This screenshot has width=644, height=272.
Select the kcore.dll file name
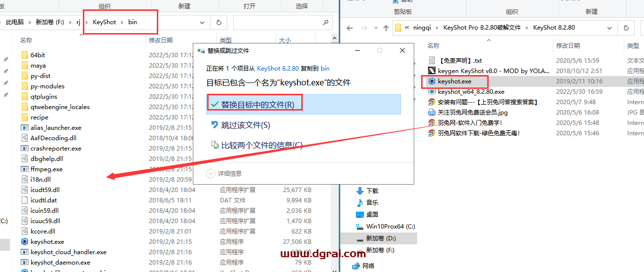43,231
